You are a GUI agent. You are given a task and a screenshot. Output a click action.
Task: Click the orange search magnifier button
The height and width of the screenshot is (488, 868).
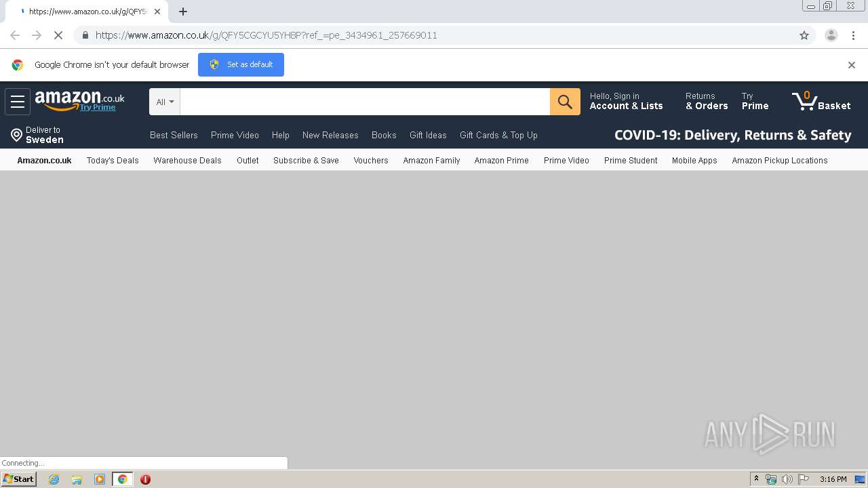[x=565, y=102]
